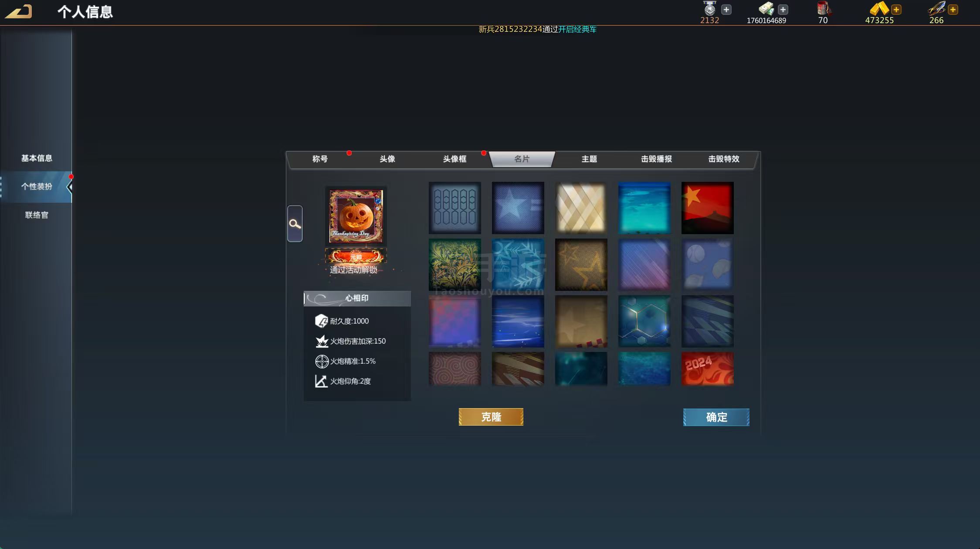The width and height of the screenshot is (980, 549).
Task: Select the 2024 red card background
Action: click(x=707, y=369)
